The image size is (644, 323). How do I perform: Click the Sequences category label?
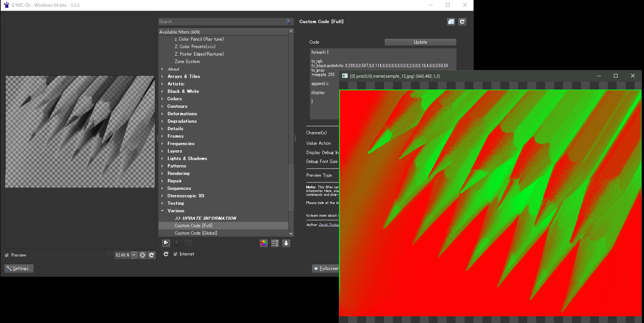point(179,188)
